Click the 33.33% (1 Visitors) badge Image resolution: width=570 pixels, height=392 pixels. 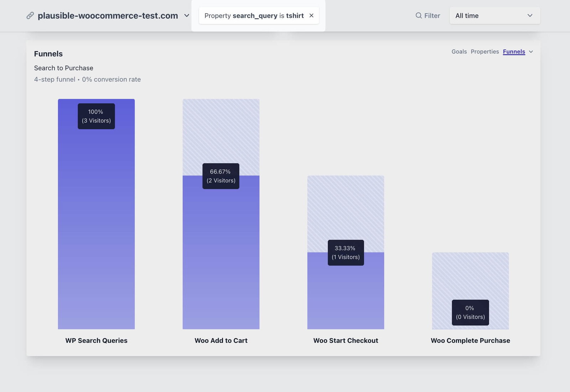346,252
